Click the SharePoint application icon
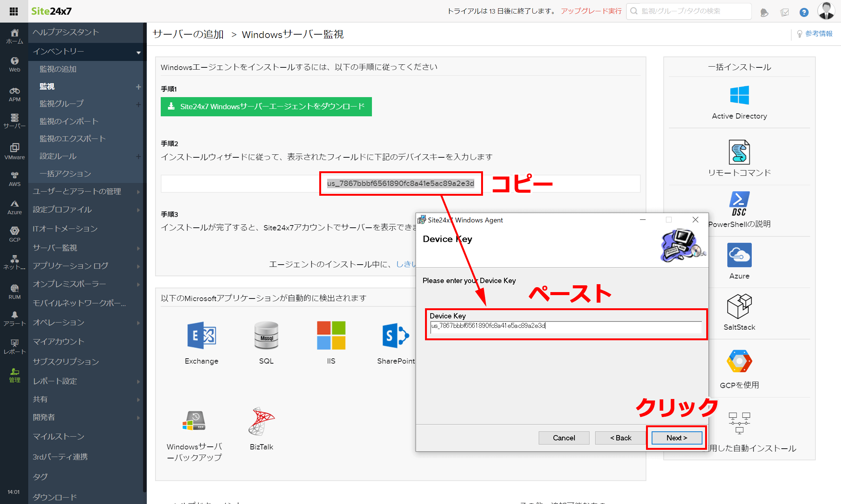Screen dimensions: 841x504 [x=396, y=335]
